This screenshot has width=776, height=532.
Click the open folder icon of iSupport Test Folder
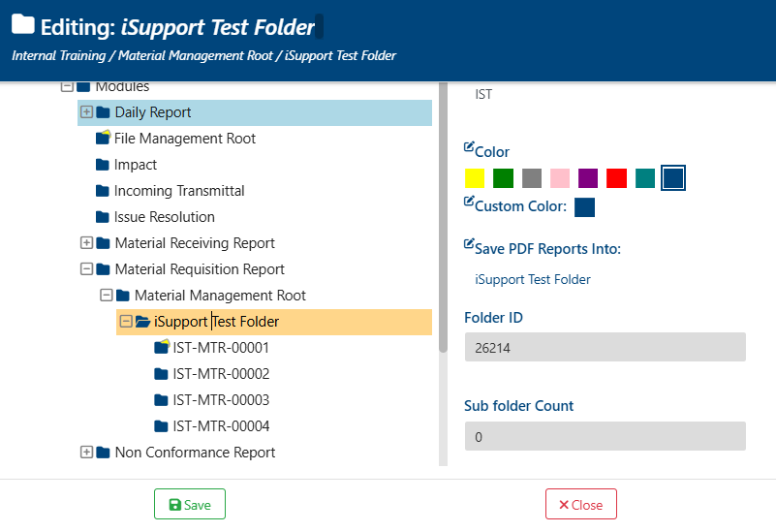click(143, 322)
